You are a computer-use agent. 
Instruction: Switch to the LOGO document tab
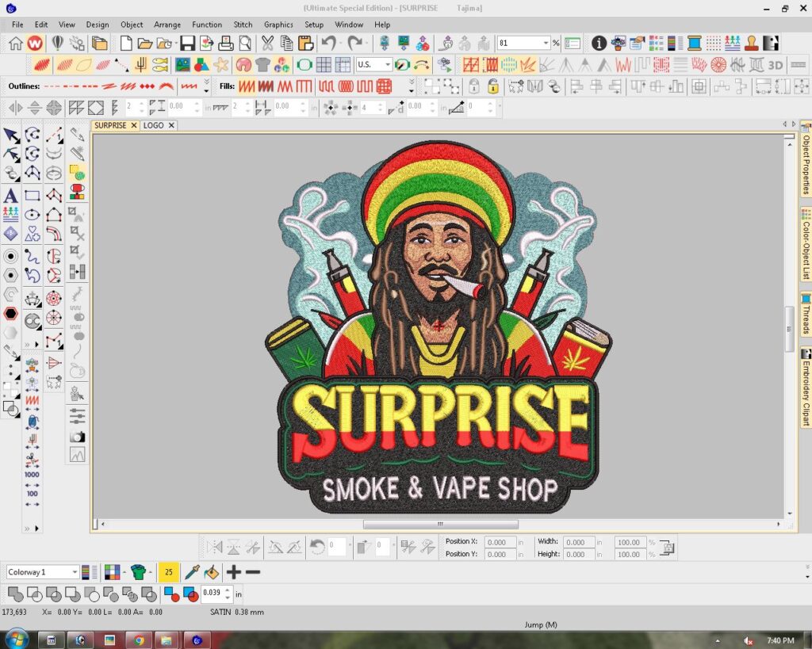154,125
